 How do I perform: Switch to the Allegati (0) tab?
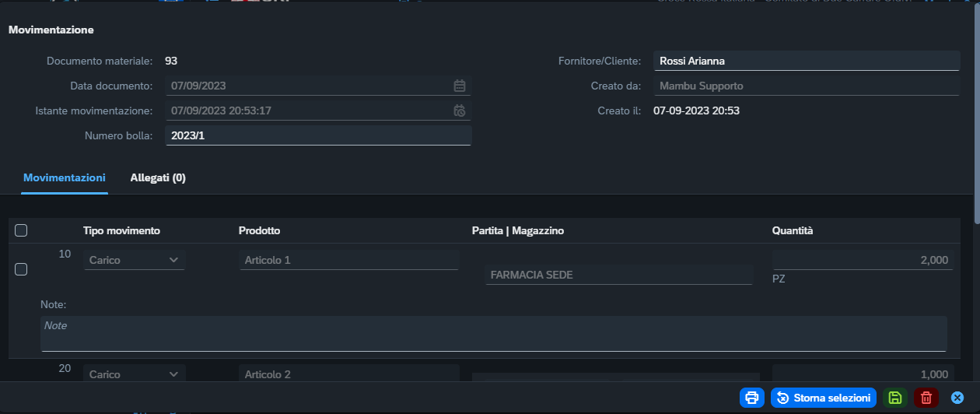[158, 177]
